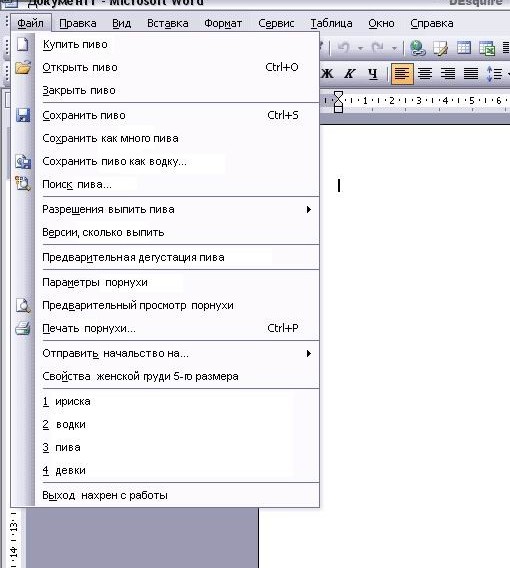Click the Redo arrow icon in toolbar
Image resolution: width=510 pixels, height=568 pixels.
tap(378, 47)
